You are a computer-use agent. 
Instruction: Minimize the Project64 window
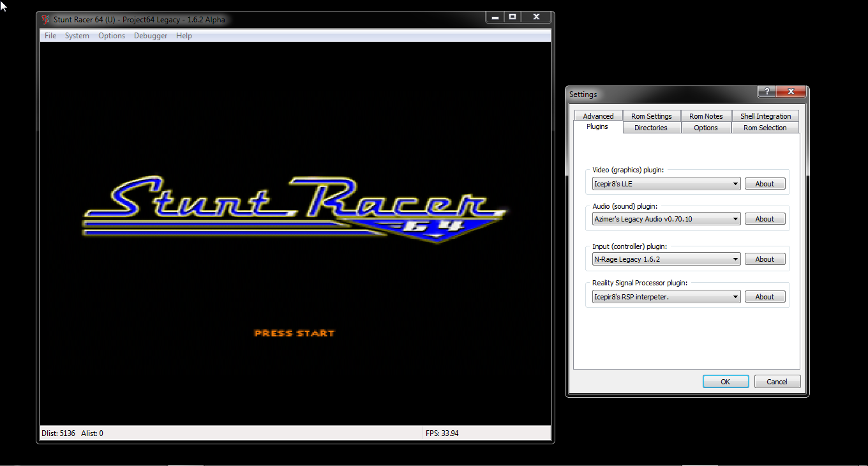[495, 17]
